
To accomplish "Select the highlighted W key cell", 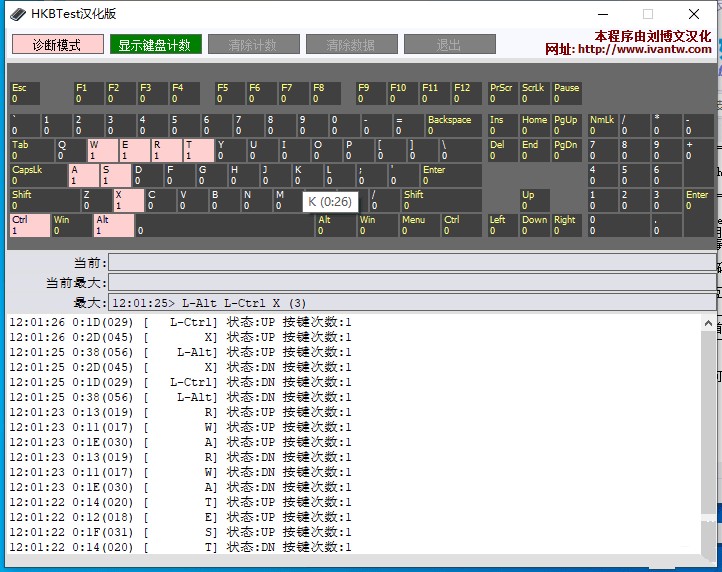I will [x=103, y=151].
